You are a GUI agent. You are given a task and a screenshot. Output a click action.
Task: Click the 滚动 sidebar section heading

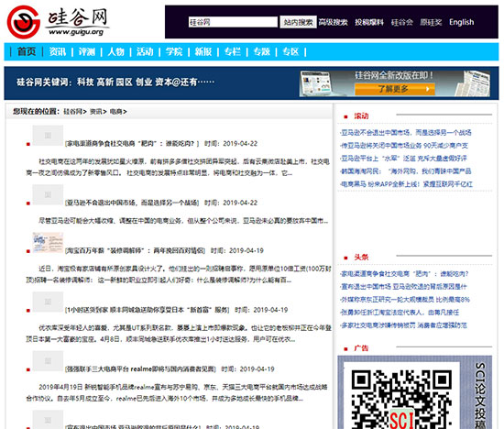(361, 116)
